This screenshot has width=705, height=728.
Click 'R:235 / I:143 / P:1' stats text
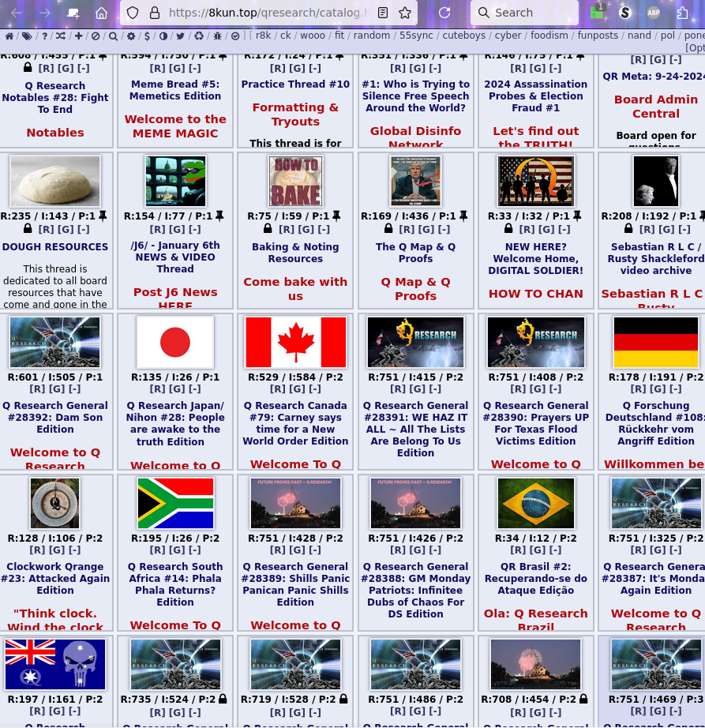pos(47,216)
